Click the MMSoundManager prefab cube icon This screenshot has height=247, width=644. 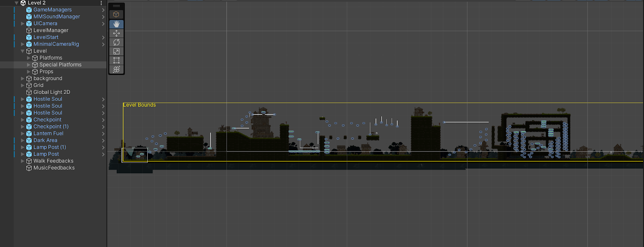pyautogui.click(x=29, y=17)
